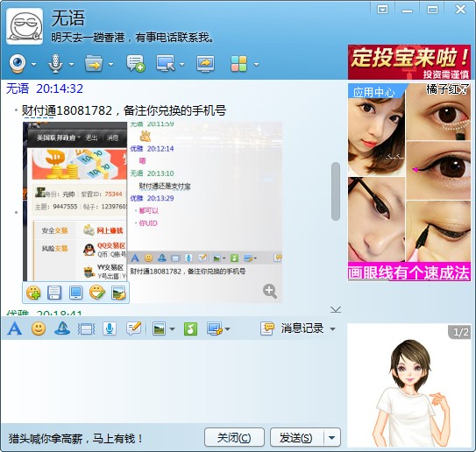Start a voice call with the microphone icon
The height and width of the screenshot is (452, 476).
55,64
